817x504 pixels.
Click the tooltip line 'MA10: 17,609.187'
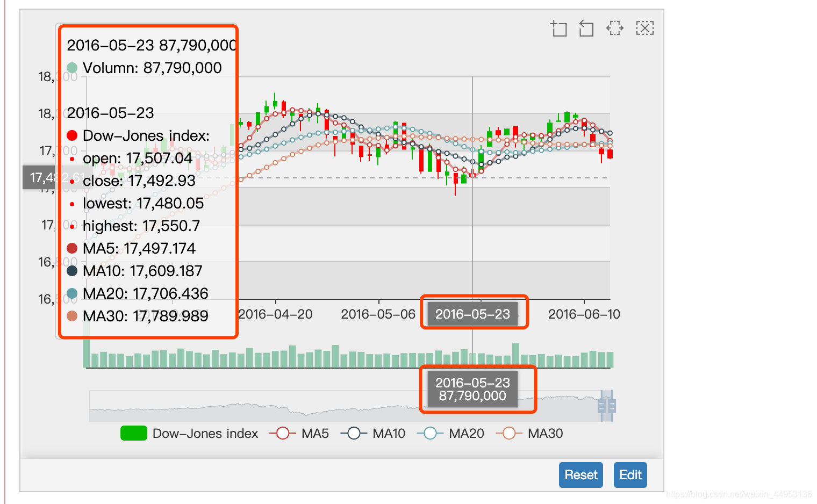(x=134, y=271)
